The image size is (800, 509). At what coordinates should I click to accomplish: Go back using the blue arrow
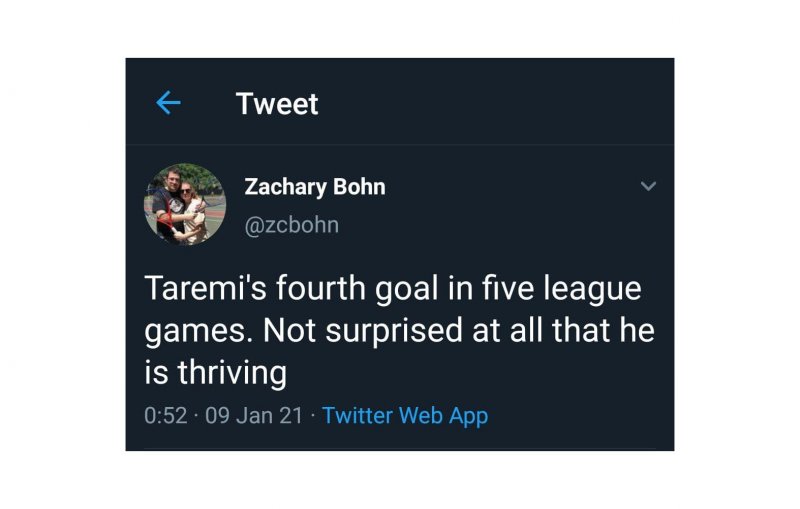pyautogui.click(x=168, y=103)
